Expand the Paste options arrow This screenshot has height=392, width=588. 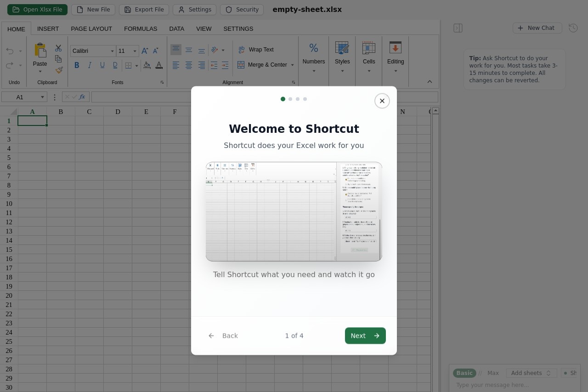(x=40, y=71)
